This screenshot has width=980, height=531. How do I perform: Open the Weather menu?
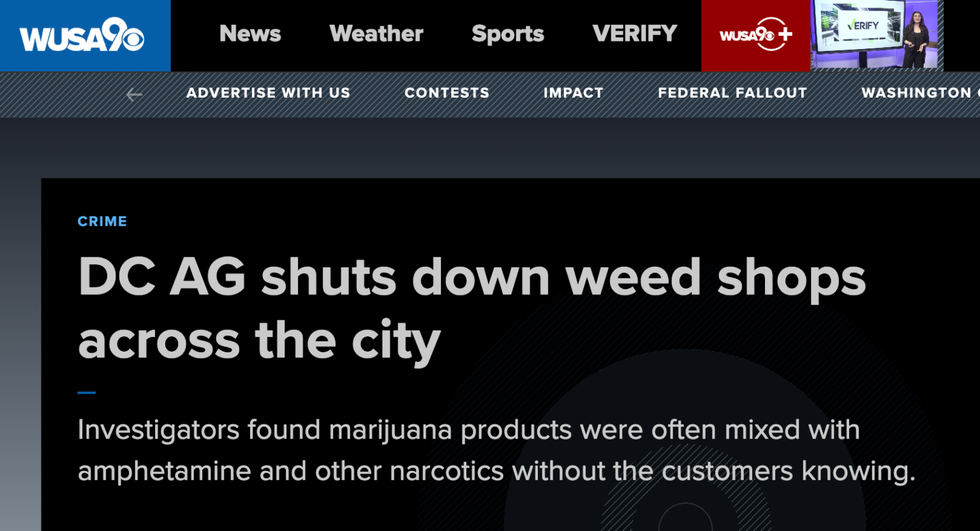tap(376, 34)
